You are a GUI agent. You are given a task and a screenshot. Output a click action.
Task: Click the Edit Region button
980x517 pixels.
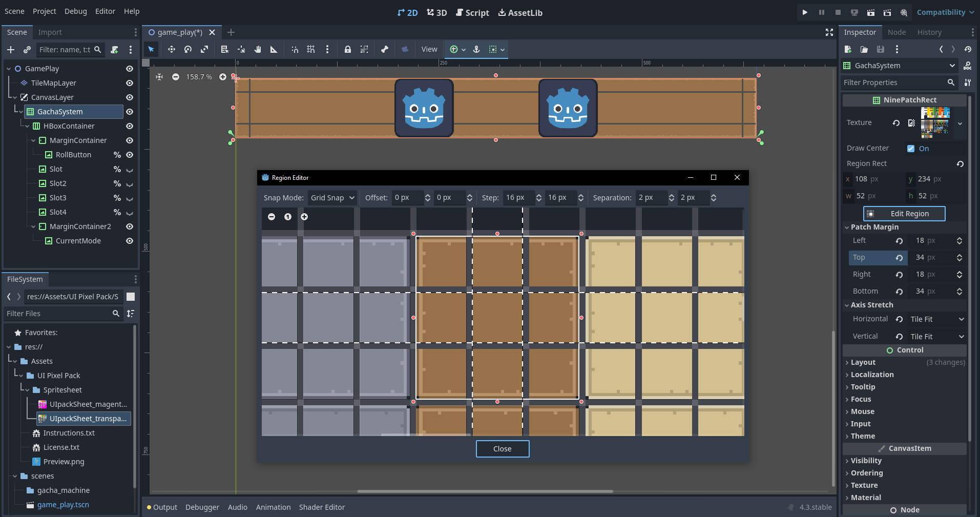click(904, 214)
